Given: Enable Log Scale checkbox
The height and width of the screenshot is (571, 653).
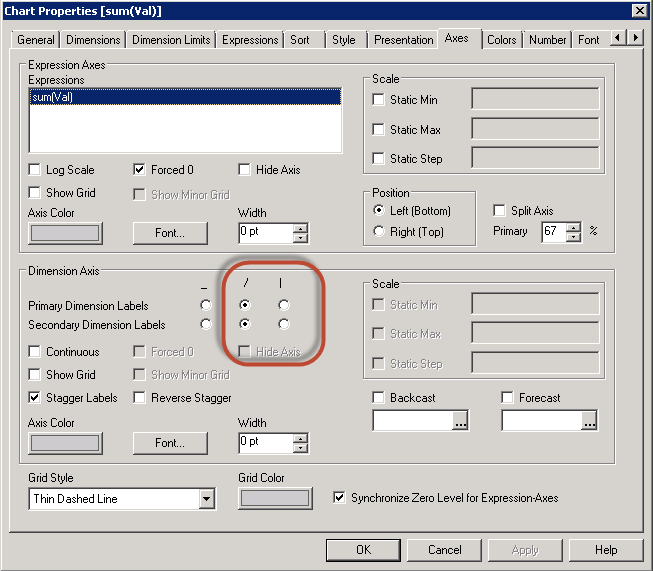Looking at the screenshot, I should (x=36, y=170).
